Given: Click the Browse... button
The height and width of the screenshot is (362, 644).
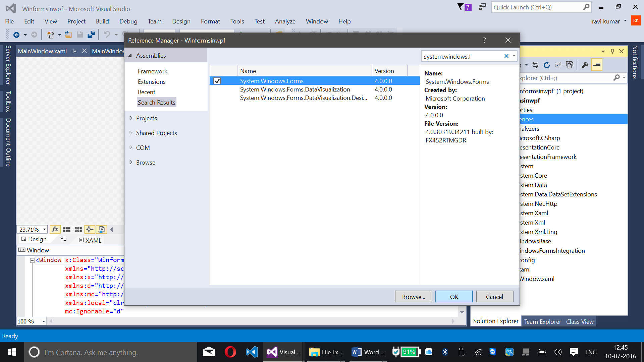Looking at the screenshot, I should [x=413, y=297].
